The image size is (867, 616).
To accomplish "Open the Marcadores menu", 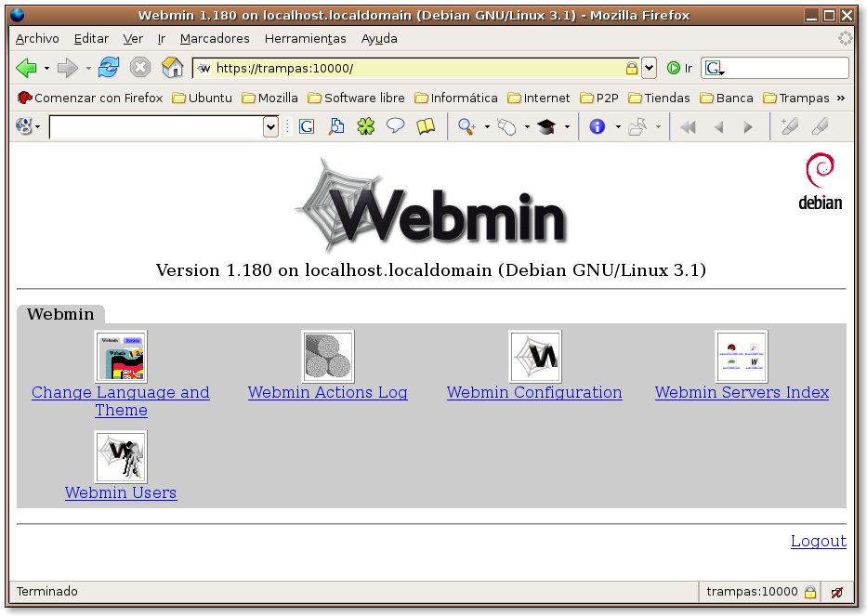I will (x=215, y=38).
